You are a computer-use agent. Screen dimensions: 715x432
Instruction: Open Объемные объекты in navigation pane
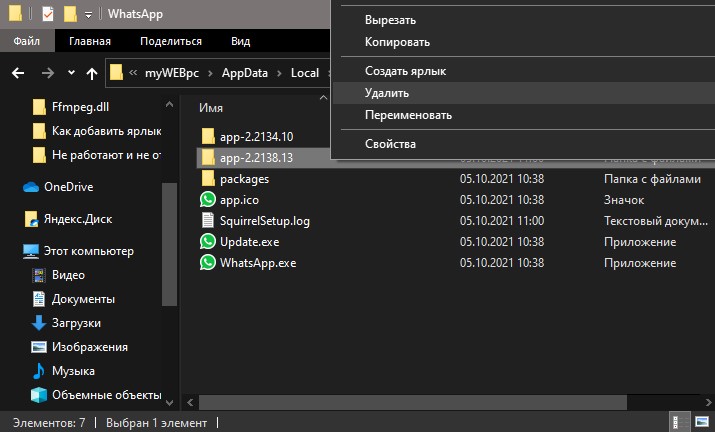click(106, 395)
